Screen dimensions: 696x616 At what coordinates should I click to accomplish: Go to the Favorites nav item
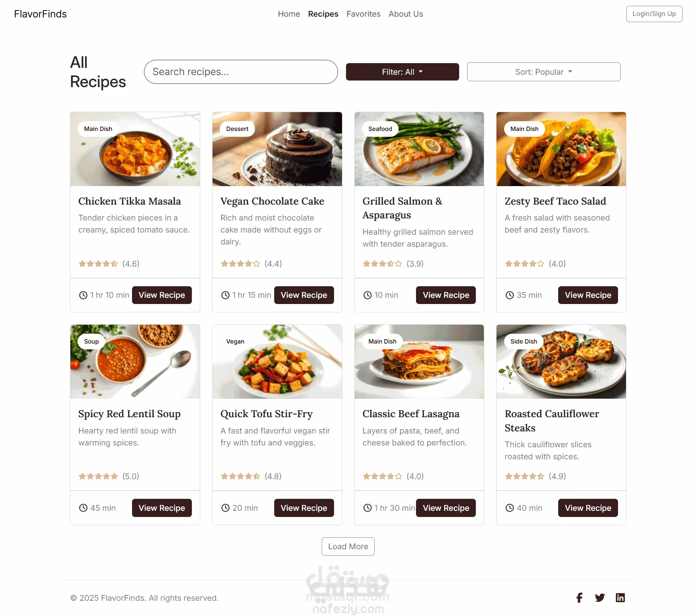pos(363,14)
